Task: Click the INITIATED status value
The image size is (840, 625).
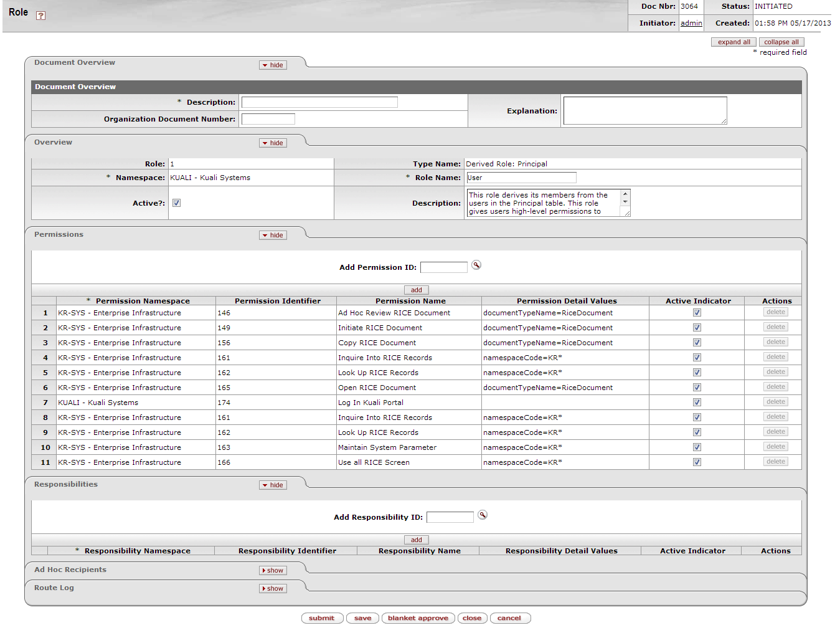Action: pos(773,6)
